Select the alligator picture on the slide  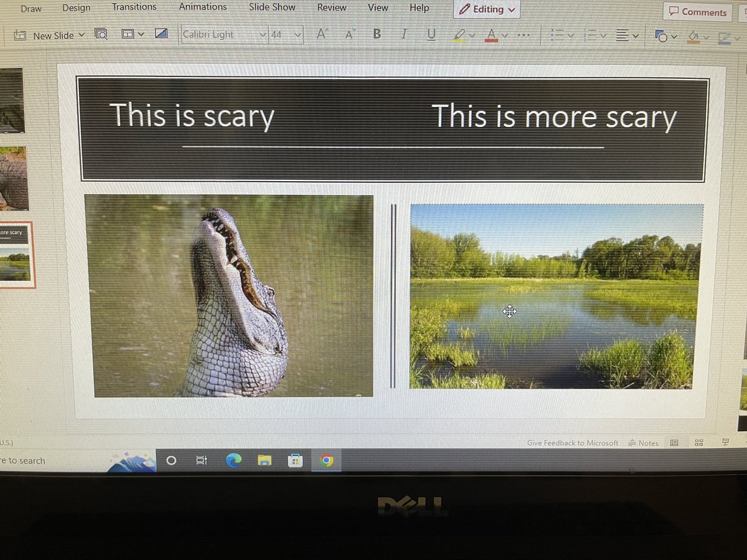(x=230, y=296)
